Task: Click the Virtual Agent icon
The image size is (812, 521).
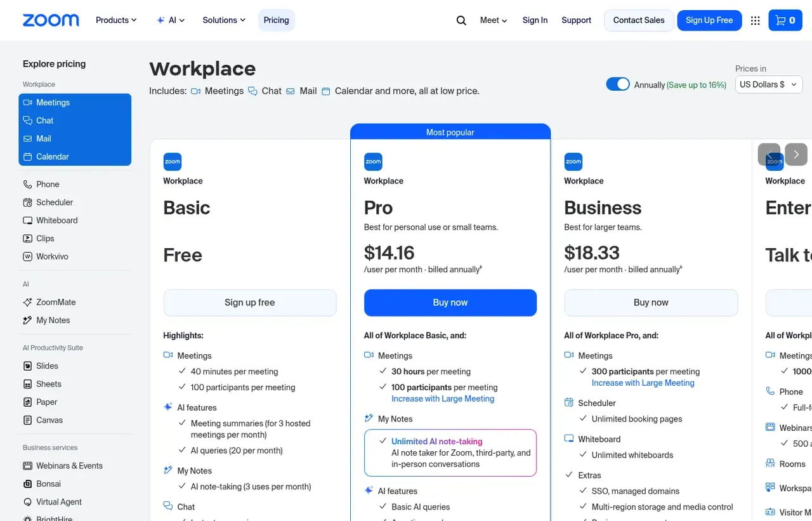Action: (x=27, y=502)
